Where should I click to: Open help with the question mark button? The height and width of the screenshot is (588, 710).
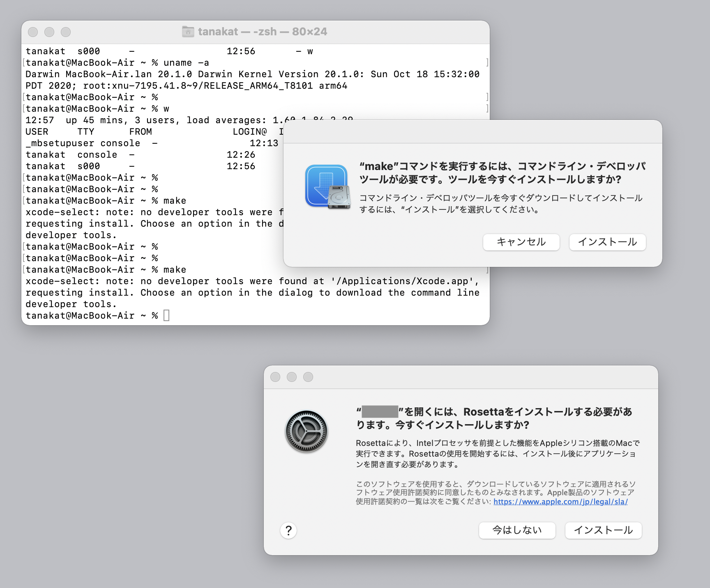[288, 531]
